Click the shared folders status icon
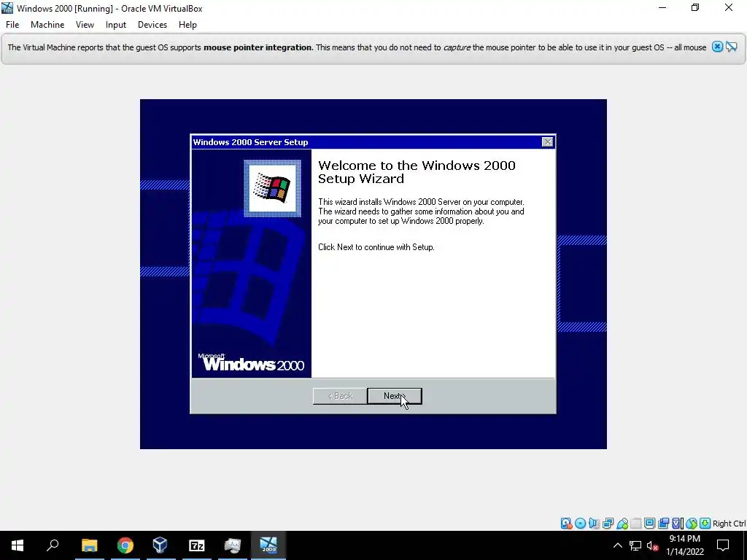The image size is (747, 560). [x=636, y=524]
